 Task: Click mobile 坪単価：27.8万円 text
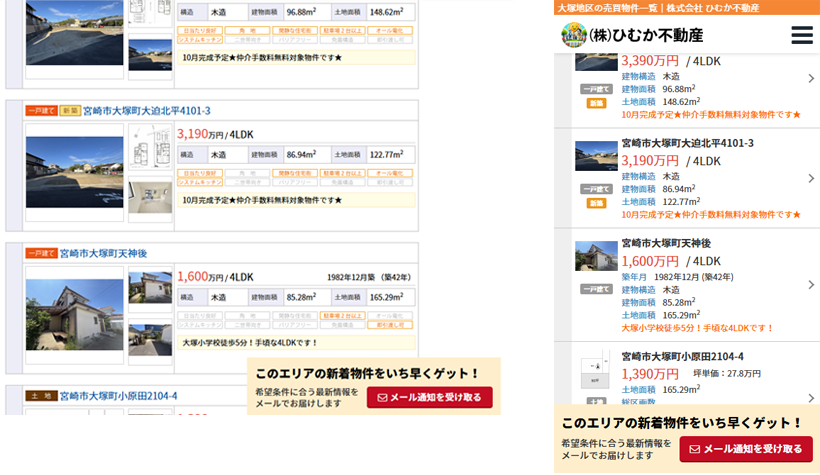pos(727,374)
